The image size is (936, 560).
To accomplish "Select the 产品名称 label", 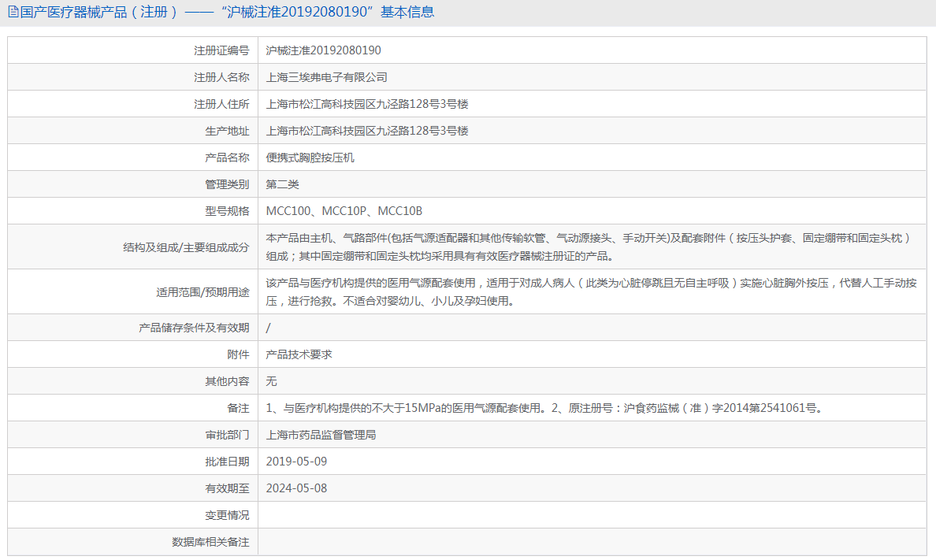I will pos(227,158).
